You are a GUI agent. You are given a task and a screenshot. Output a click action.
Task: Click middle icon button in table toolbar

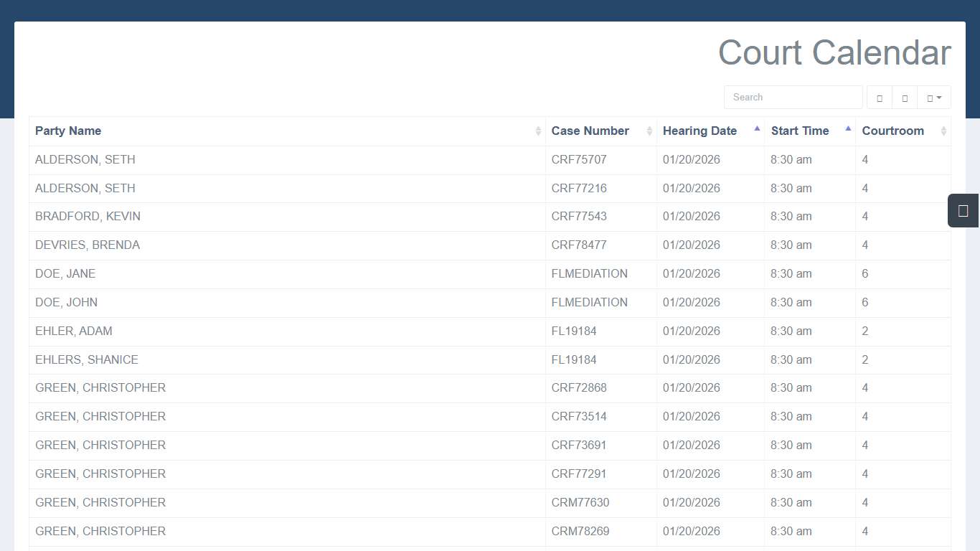905,98
